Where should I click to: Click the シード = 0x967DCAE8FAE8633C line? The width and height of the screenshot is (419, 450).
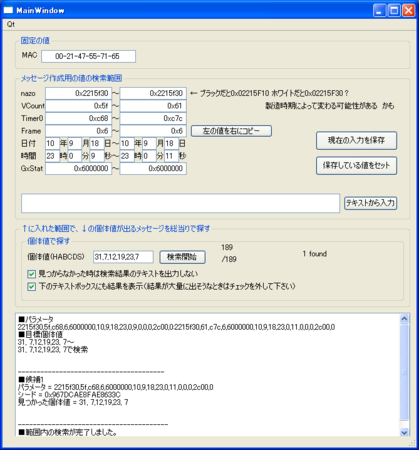coord(69,395)
